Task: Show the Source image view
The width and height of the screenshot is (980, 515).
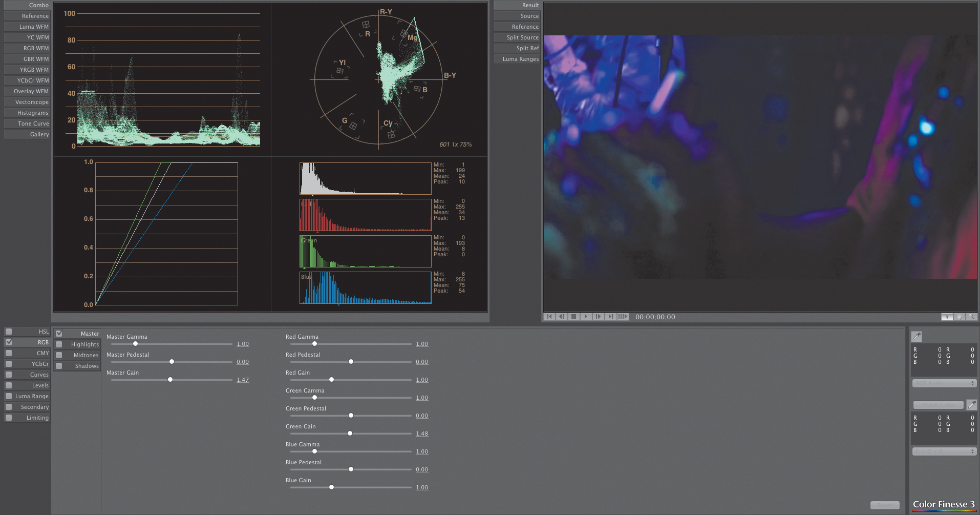Action: click(x=517, y=16)
